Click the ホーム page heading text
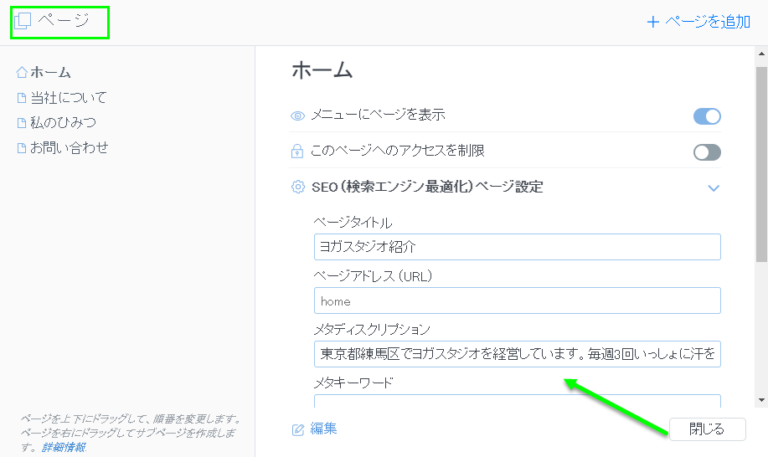768x457 pixels. 322,71
